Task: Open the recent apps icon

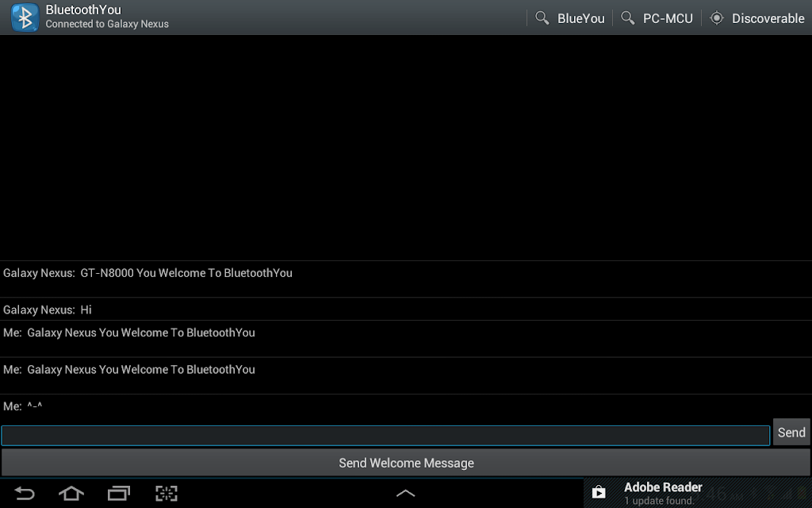Action: pos(119,493)
